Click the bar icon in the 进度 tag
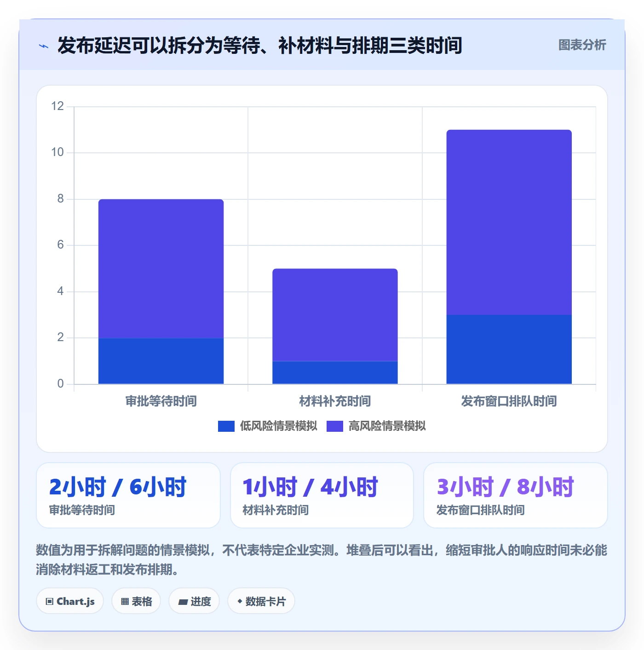The width and height of the screenshot is (644, 650). pos(183,602)
